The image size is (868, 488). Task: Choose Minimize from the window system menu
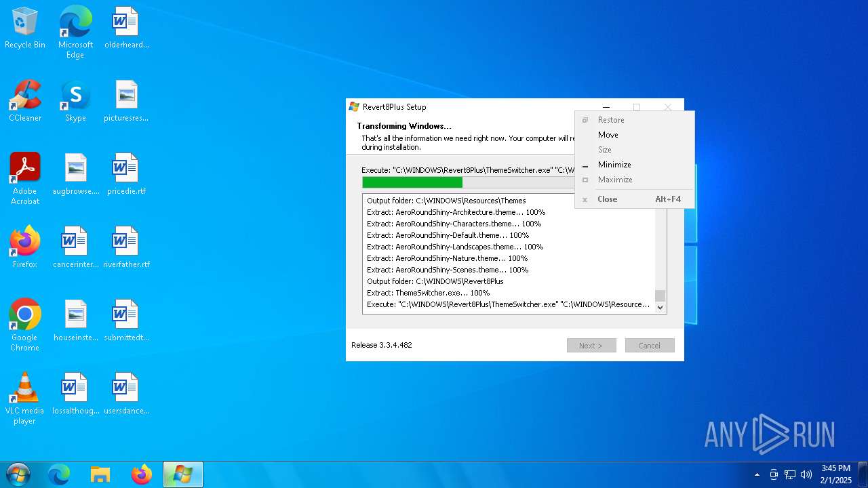(x=634, y=165)
